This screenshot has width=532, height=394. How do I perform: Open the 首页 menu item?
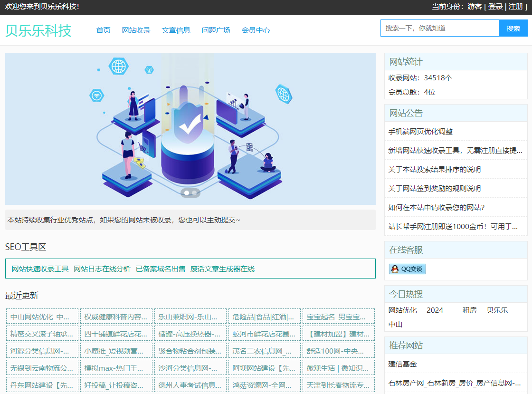coord(103,30)
